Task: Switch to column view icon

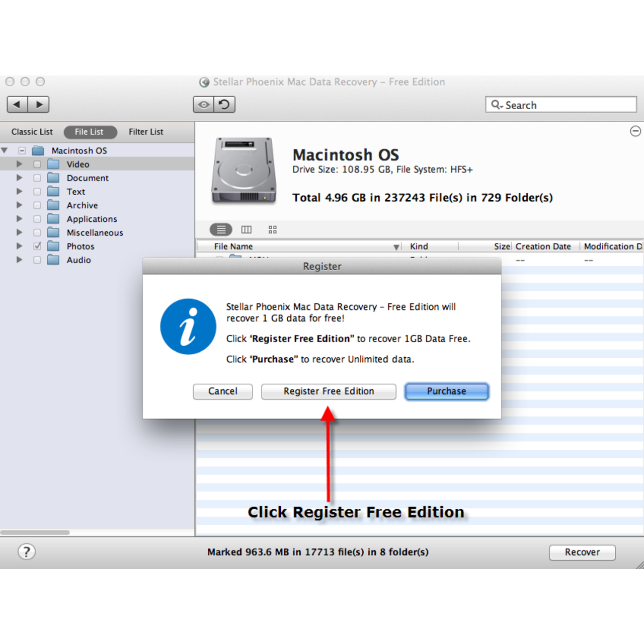Action: tap(247, 229)
